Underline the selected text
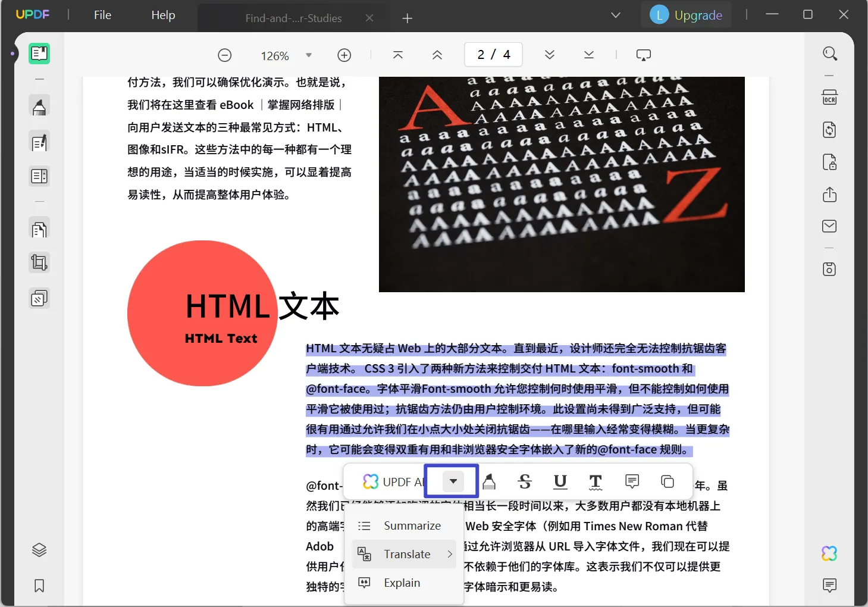 click(x=560, y=481)
